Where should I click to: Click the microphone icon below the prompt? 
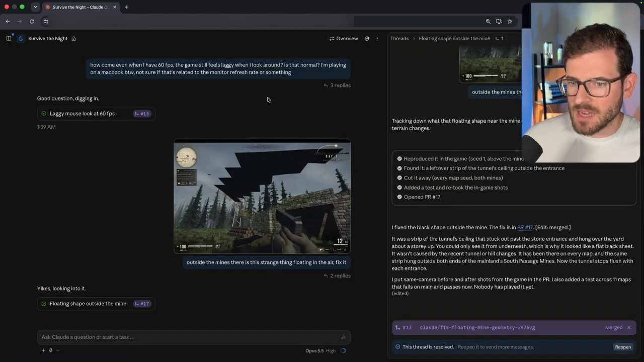pos(51,350)
